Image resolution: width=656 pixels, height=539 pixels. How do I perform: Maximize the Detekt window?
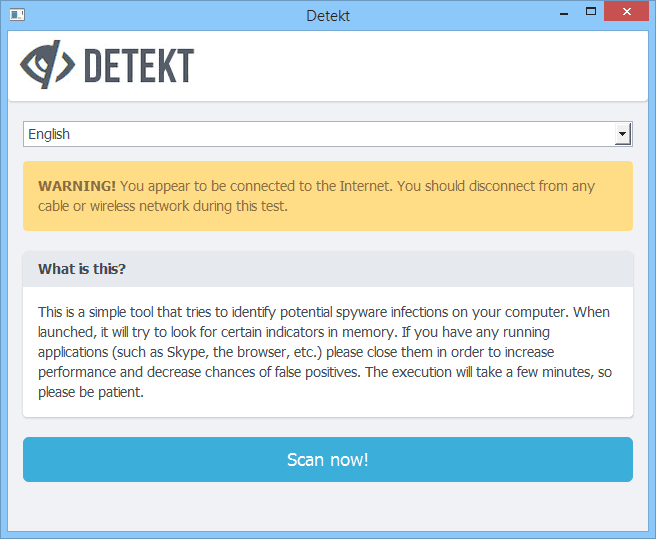click(x=591, y=12)
